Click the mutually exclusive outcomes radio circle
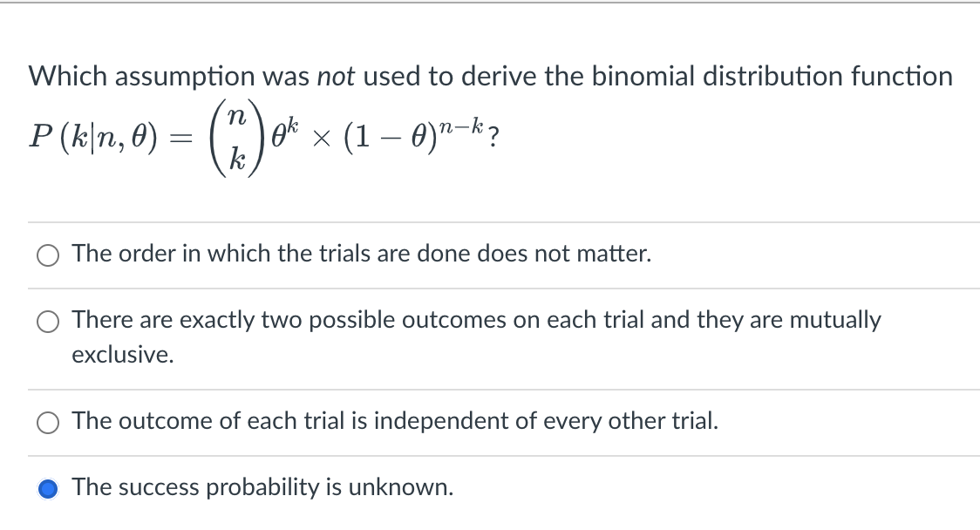Screen dimensions: 980x530 pyautogui.click(x=48, y=321)
